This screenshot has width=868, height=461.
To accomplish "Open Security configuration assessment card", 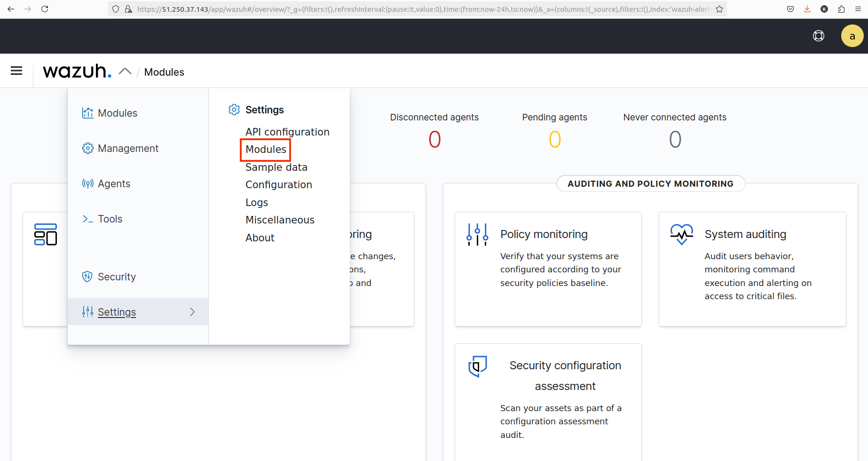I will (x=548, y=402).
